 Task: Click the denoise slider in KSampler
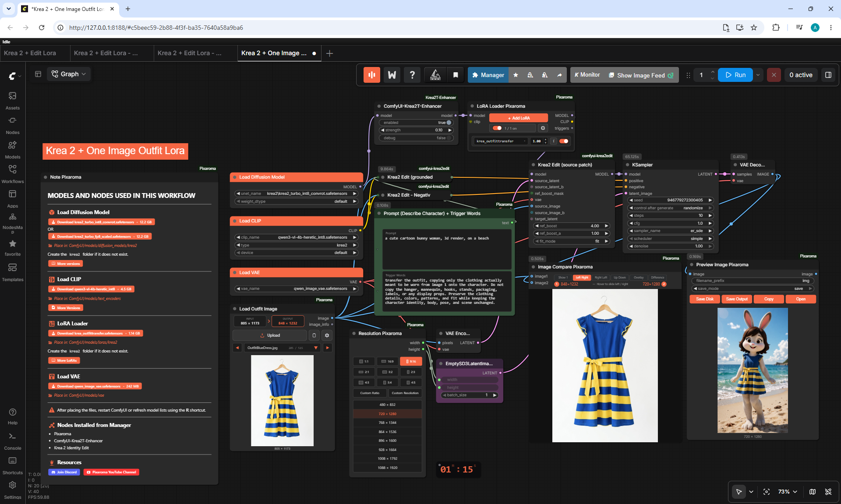coord(670,246)
